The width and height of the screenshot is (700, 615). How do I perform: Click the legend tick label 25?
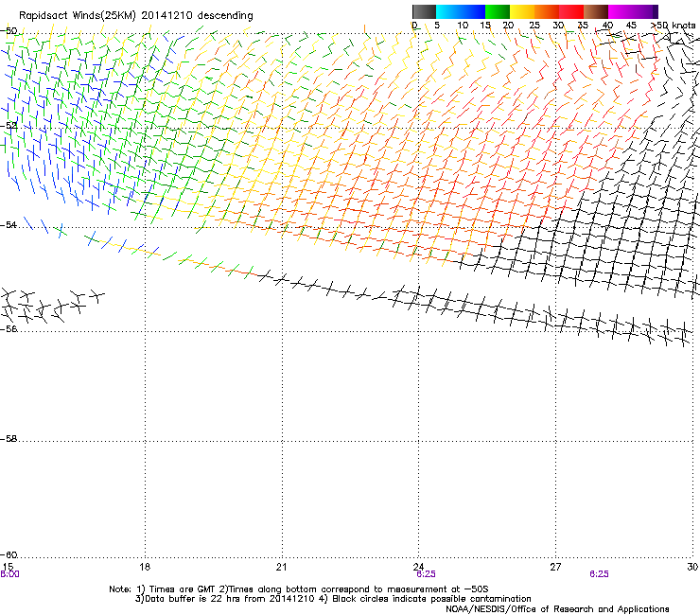(x=534, y=26)
